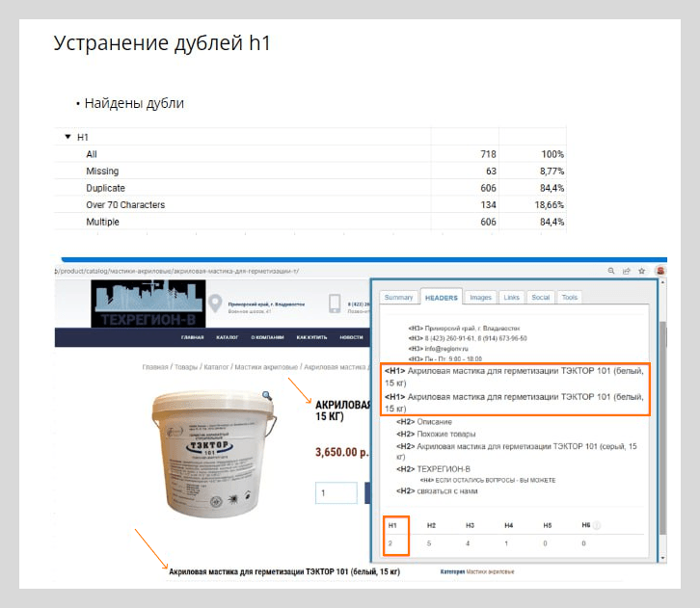Click the 8,77% value for Missing

pos(552,171)
